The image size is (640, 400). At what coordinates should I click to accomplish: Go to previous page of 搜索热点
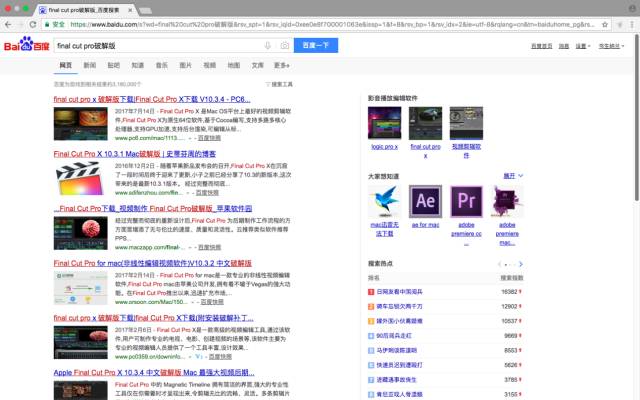click(499, 264)
